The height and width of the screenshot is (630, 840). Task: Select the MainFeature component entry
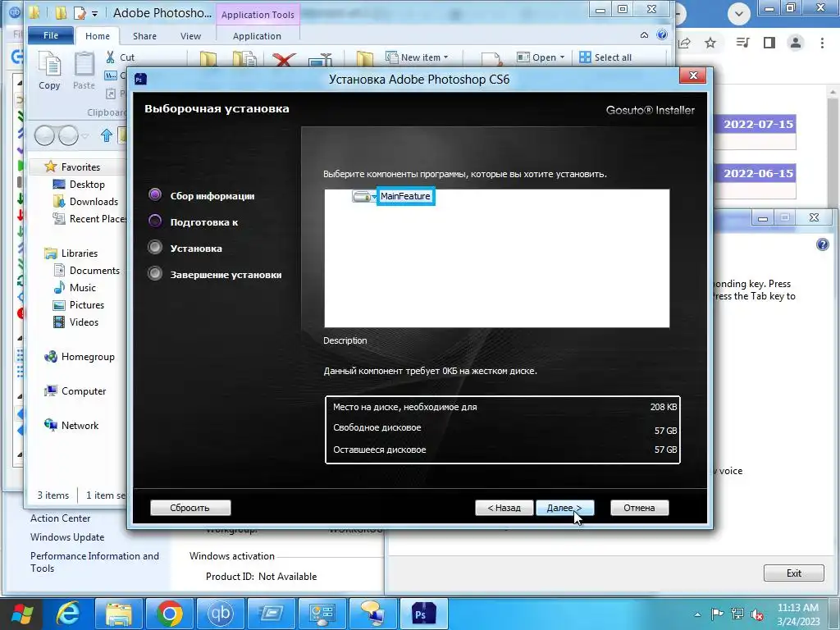coord(405,196)
